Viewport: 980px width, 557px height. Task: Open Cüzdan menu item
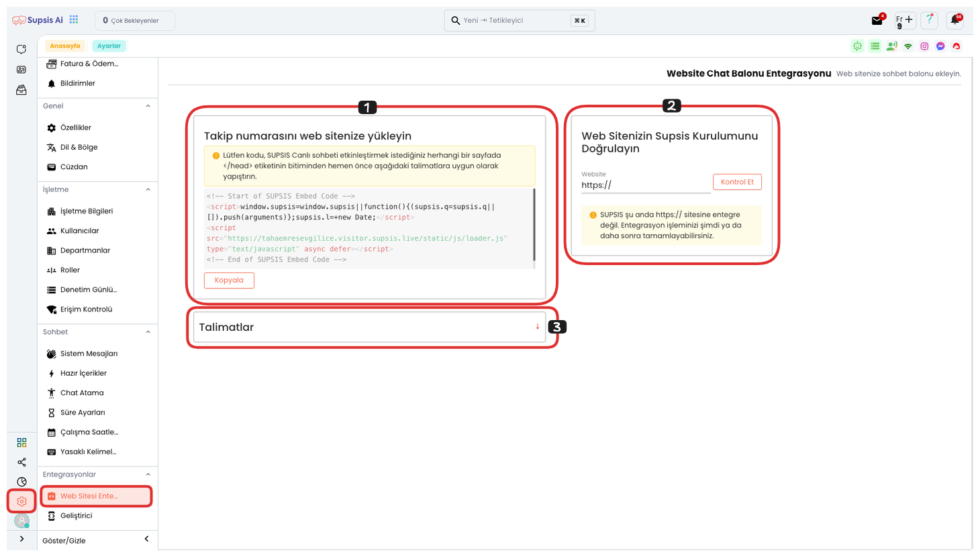97,167
